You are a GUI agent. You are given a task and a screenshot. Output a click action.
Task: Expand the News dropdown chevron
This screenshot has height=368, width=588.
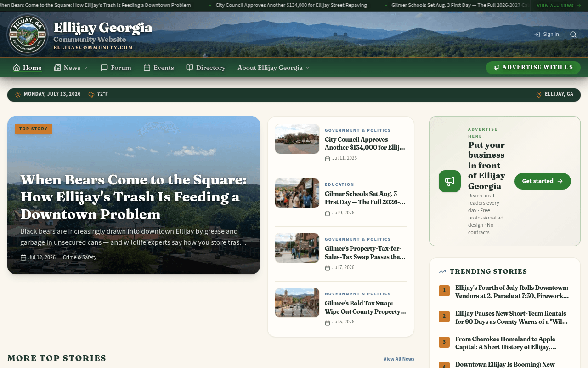pos(85,68)
